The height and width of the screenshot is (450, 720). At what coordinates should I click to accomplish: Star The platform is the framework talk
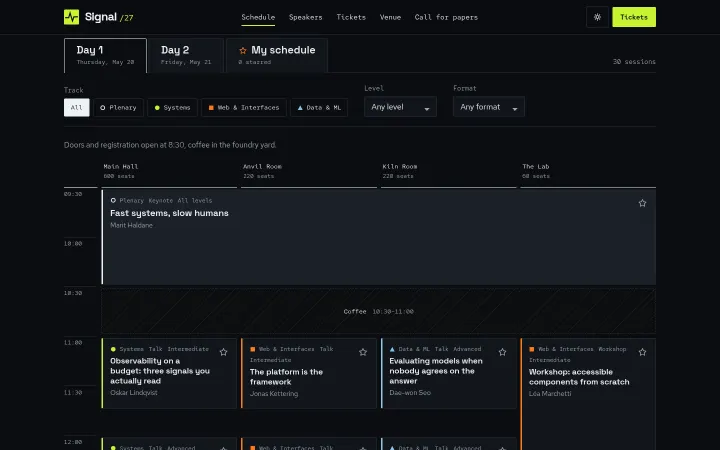pos(363,352)
